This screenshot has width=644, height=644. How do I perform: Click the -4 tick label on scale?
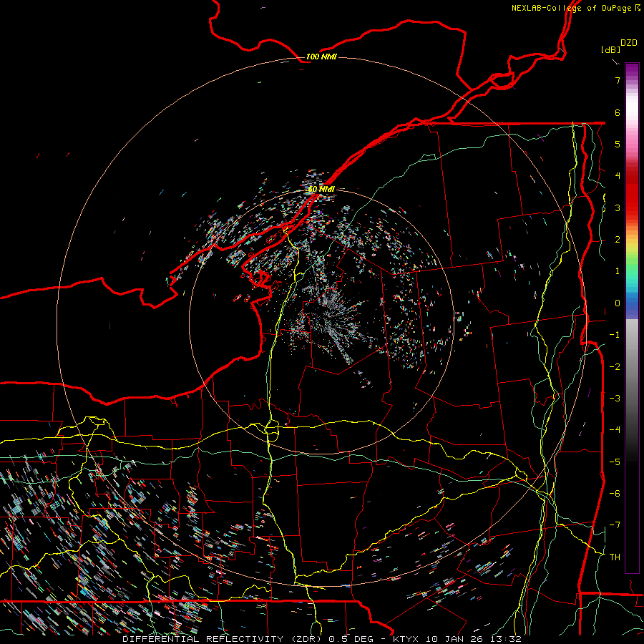tap(615, 430)
